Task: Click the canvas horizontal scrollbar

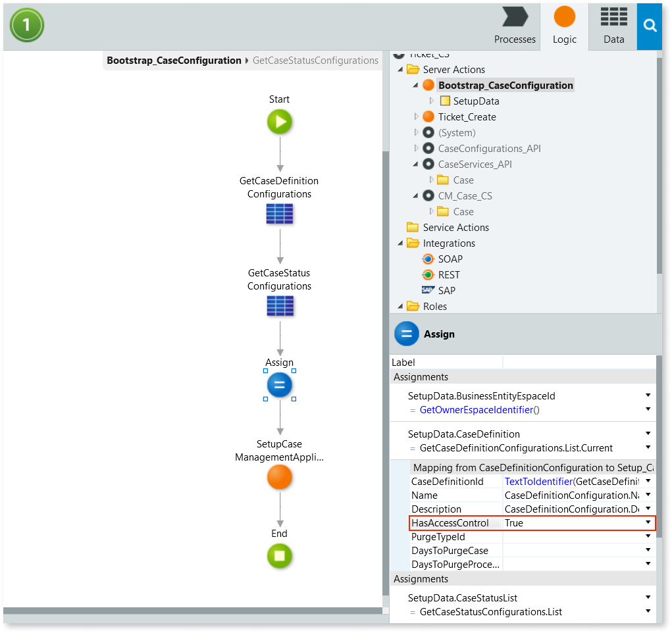Action: pos(192,610)
